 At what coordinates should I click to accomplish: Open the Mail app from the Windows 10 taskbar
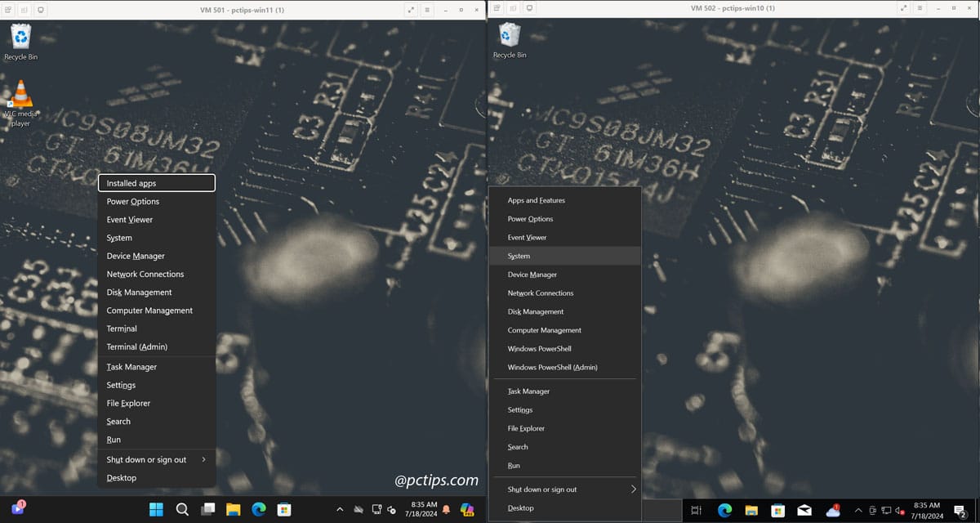click(x=805, y=508)
